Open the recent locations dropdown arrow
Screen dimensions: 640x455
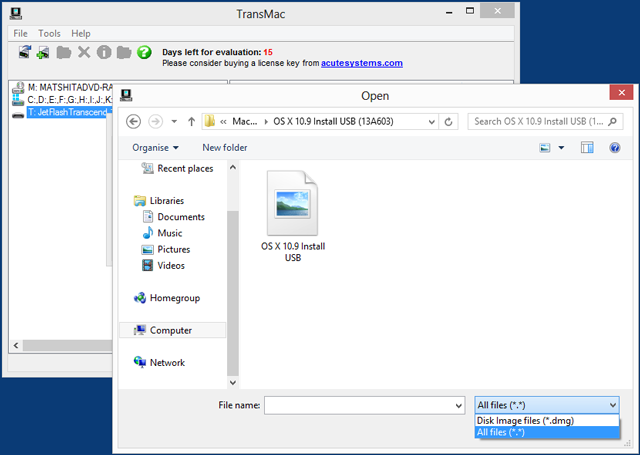pos(174,122)
